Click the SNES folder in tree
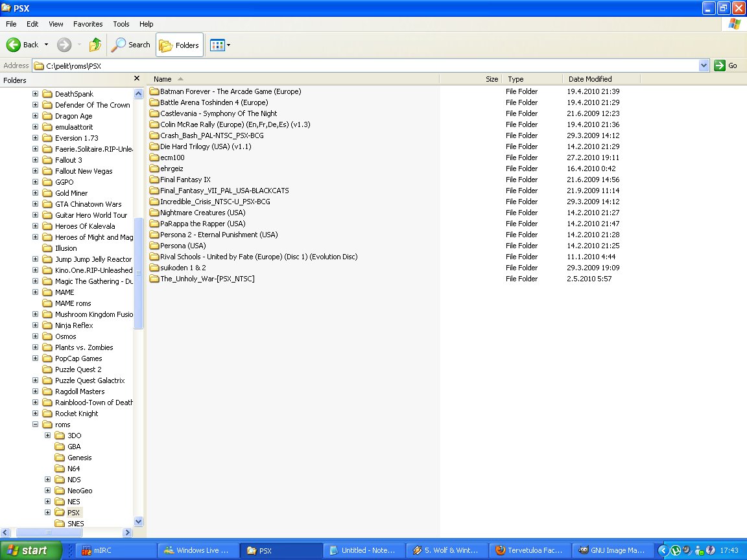 75,523
